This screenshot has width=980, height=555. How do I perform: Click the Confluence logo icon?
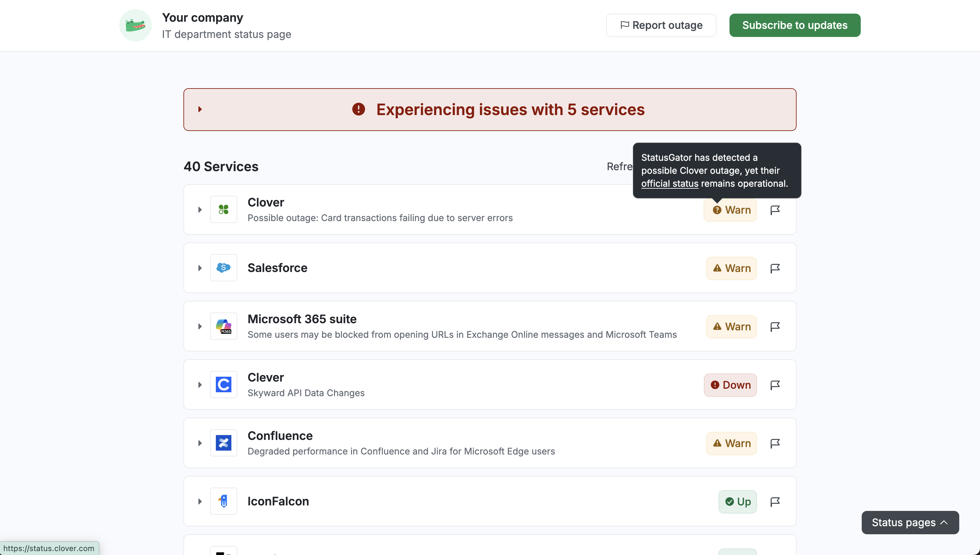click(x=223, y=443)
